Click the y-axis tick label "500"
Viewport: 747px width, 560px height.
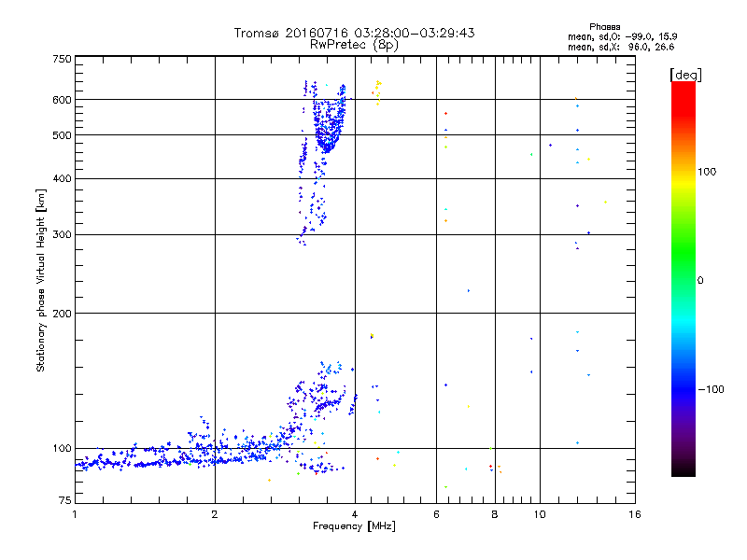63,135
